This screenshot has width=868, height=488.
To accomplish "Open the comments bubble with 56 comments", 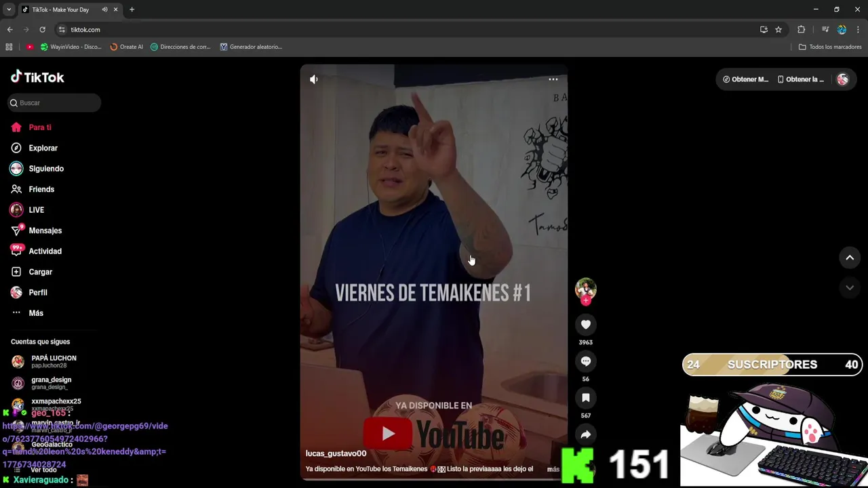I will (586, 361).
